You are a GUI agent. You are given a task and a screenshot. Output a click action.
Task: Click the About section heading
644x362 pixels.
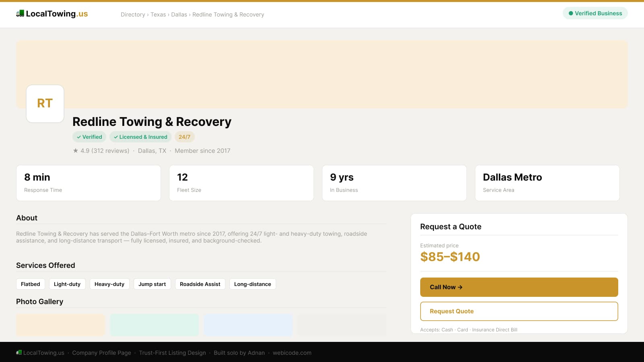point(27,218)
